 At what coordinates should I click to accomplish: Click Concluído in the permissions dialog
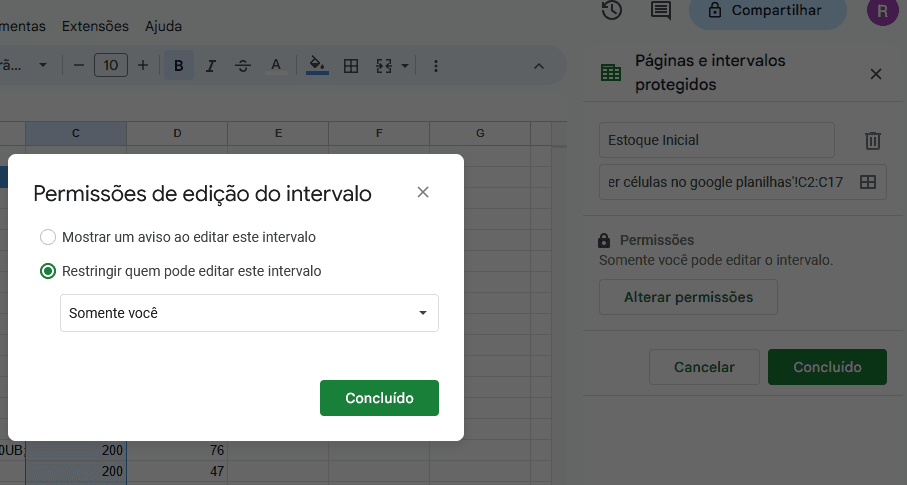coord(379,397)
